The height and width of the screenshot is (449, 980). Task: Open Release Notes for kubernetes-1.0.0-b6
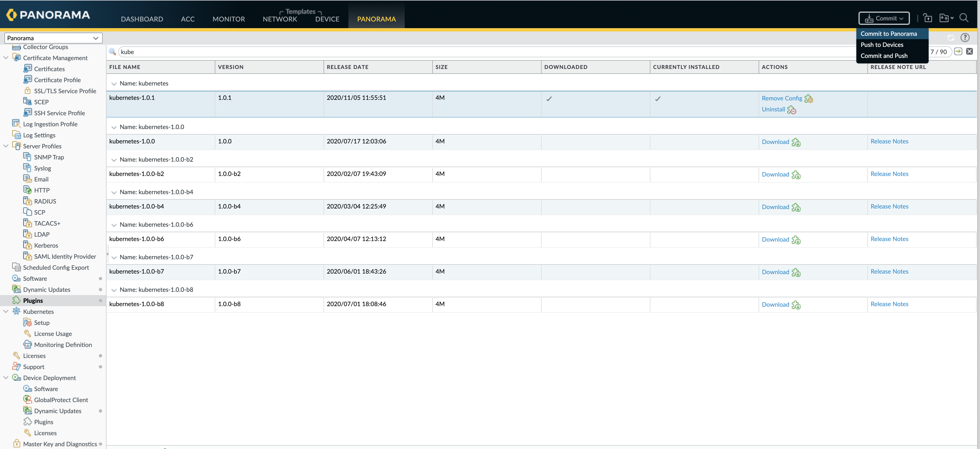point(889,239)
